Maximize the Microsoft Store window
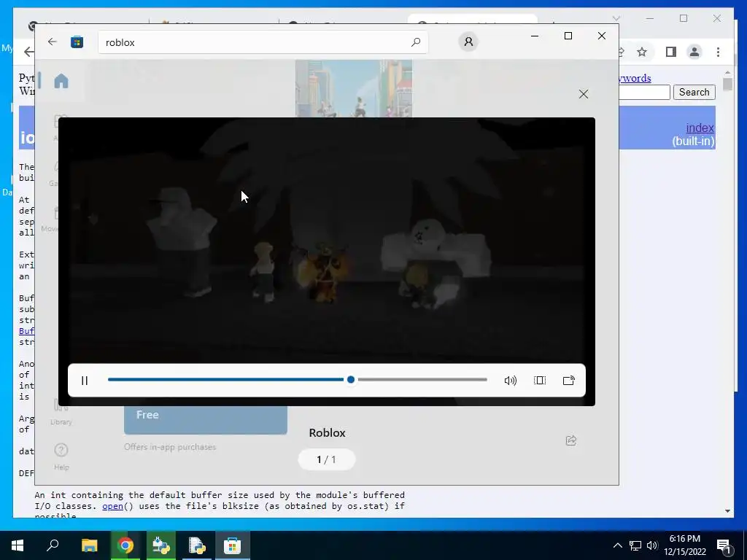Image resolution: width=747 pixels, height=560 pixels. 568,36
